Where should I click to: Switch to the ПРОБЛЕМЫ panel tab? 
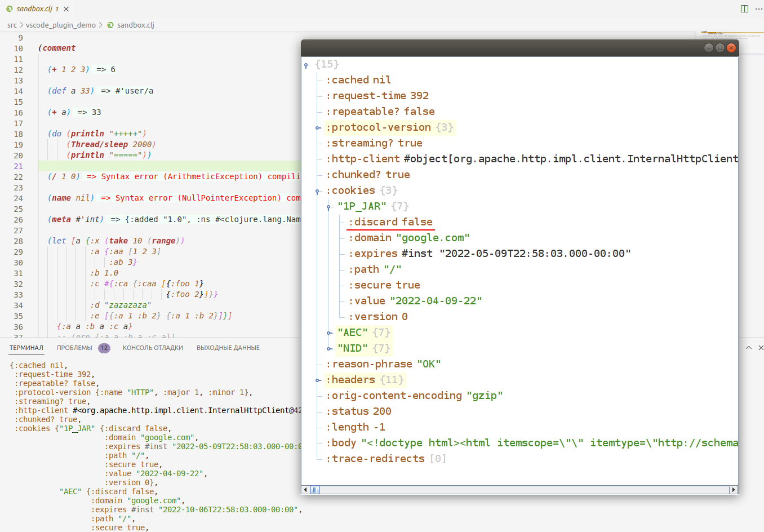point(74,348)
